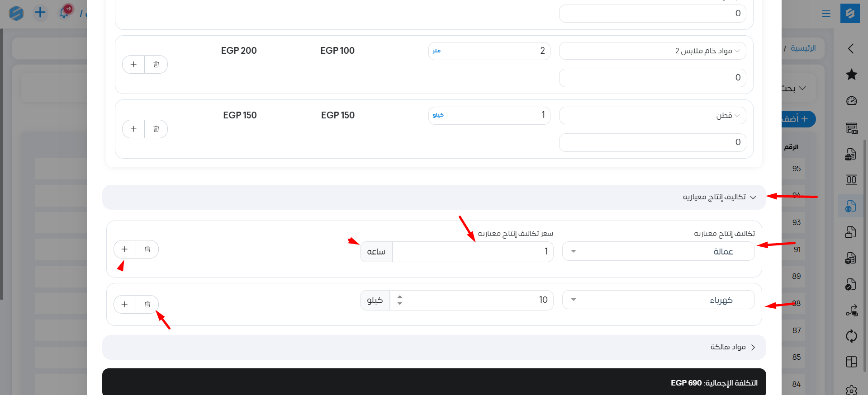Open notifications bell icon

(64, 13)
